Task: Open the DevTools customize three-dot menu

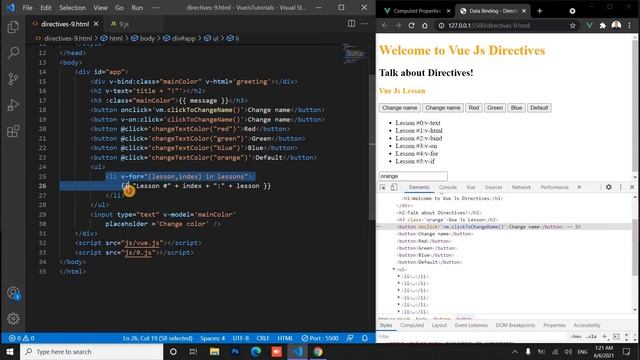Action: click(620, 187)
